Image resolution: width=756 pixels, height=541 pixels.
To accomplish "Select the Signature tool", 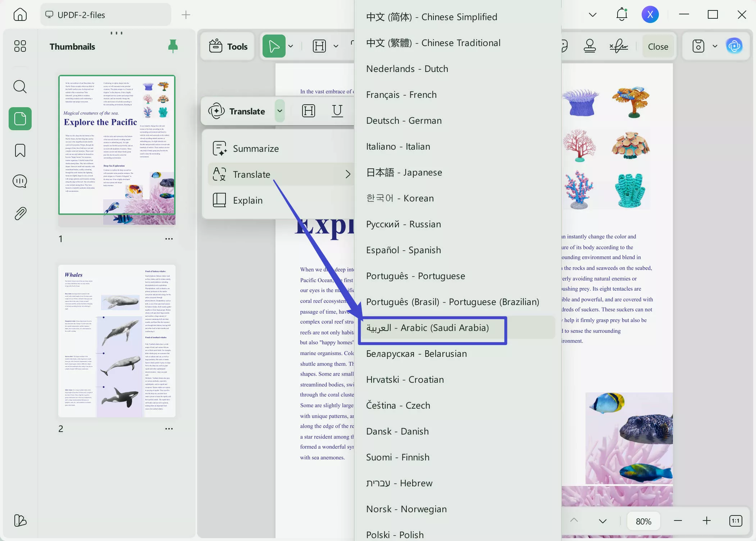I will pyautogui.click(x=619, y=46).
